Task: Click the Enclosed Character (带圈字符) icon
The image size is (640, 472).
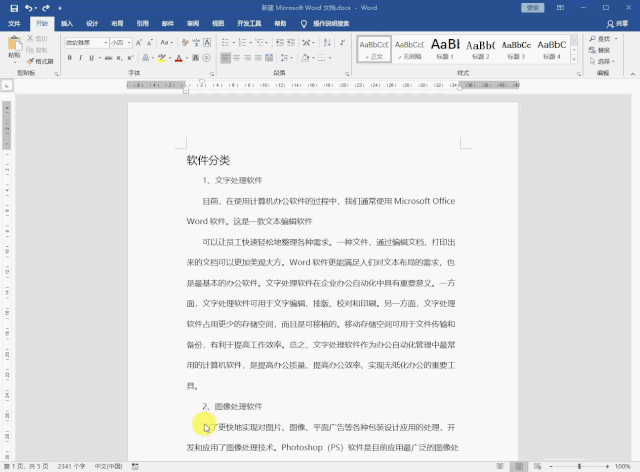Action: [207, 58]
